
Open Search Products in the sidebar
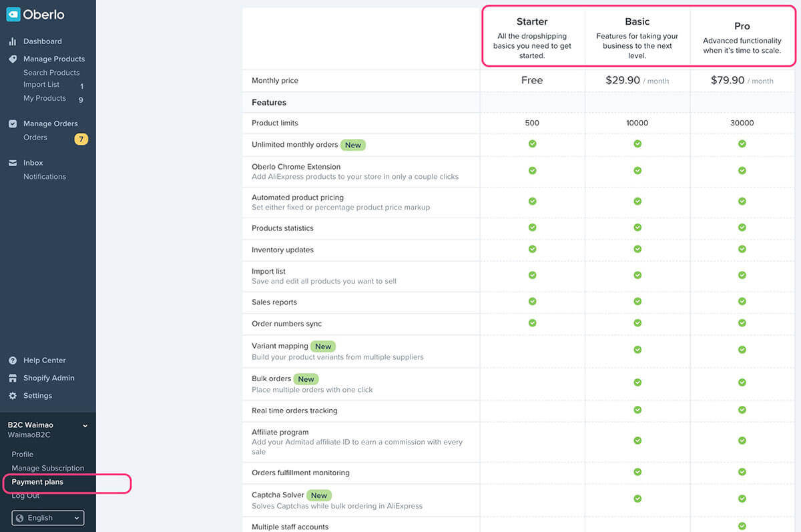[51, 73]
